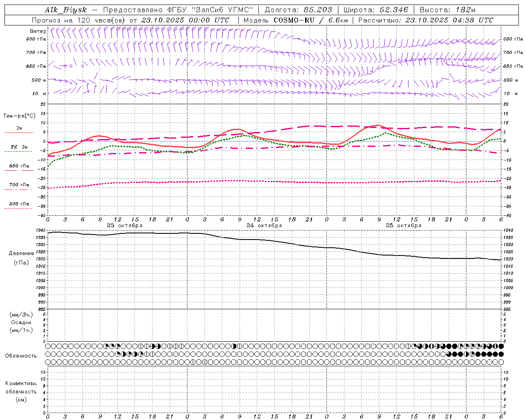This screenshot has width=525, height=420.
Task: Click the 23 октября date label
Action: pos(125,226)
